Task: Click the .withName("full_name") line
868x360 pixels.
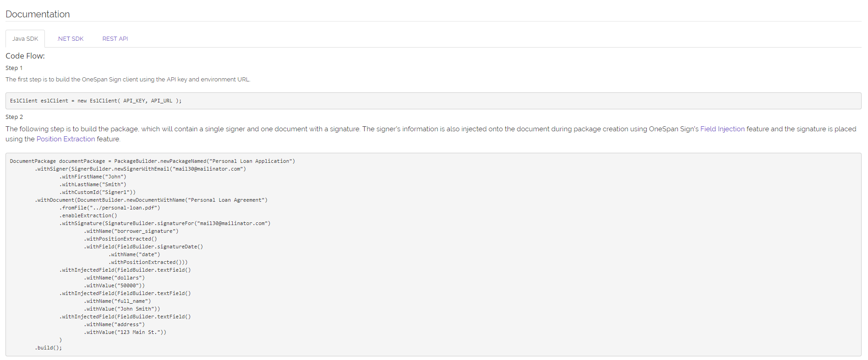Action: point(117,301)
